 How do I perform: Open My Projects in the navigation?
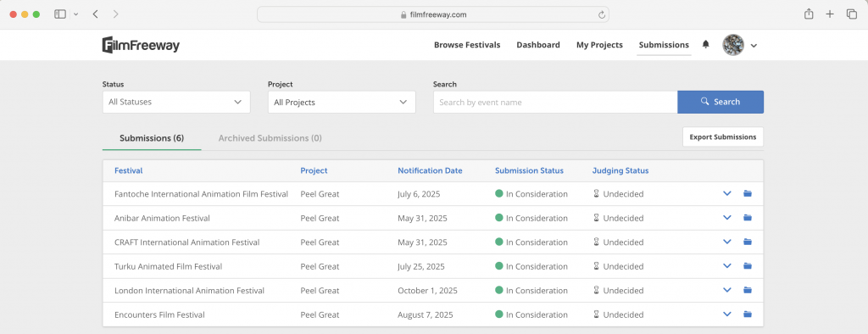point(599,45)
